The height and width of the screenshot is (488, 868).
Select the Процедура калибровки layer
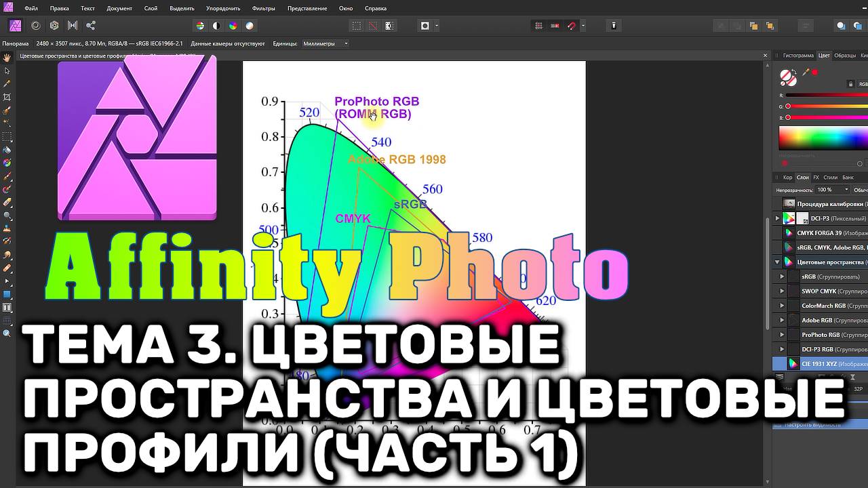point(821,203)
